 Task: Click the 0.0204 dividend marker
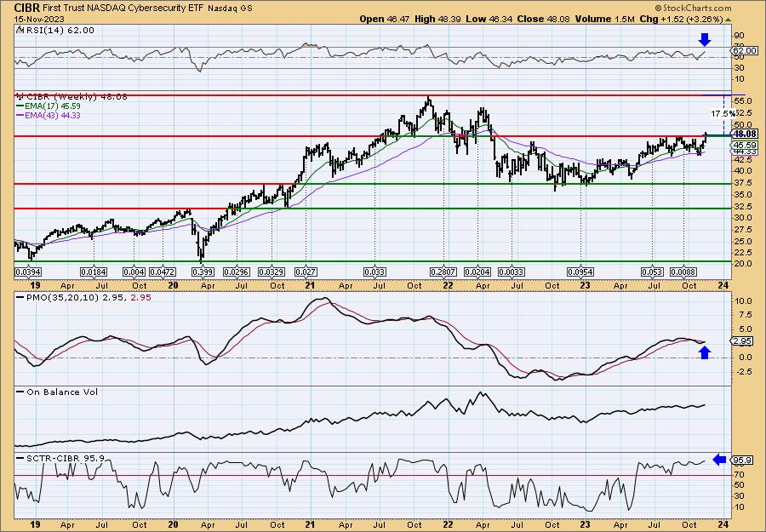point(477,272)
